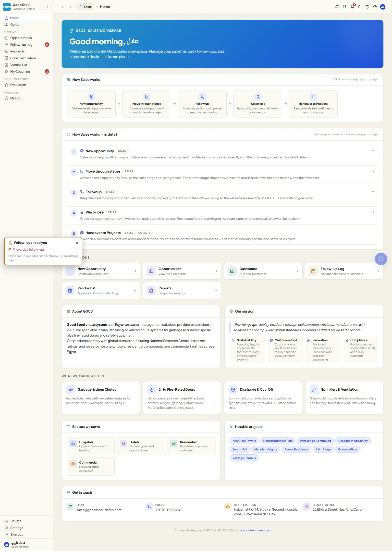The width and height of the screenshot is (392, 551).
Task: Open Settings in the sidebar
Action: [x=27, y=528]
